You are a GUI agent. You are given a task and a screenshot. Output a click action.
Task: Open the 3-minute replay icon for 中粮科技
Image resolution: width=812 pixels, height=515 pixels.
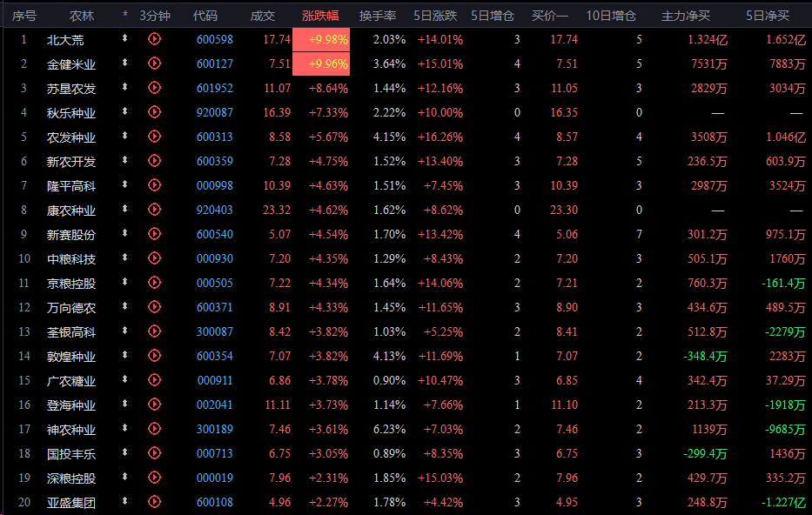155,258
